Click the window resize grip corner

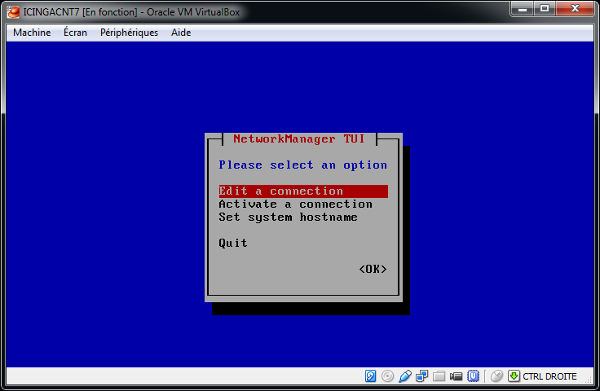[x=588, y=379]
